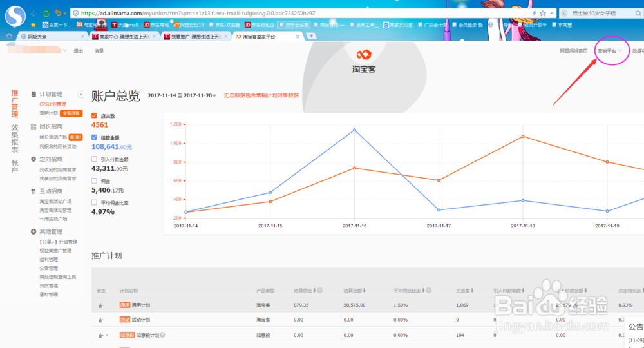Open the date range 2017-11-14 至 2017-11-20 dropdown
The width and height of the screenshot is (644, 348).
click(x=184, y=95)
